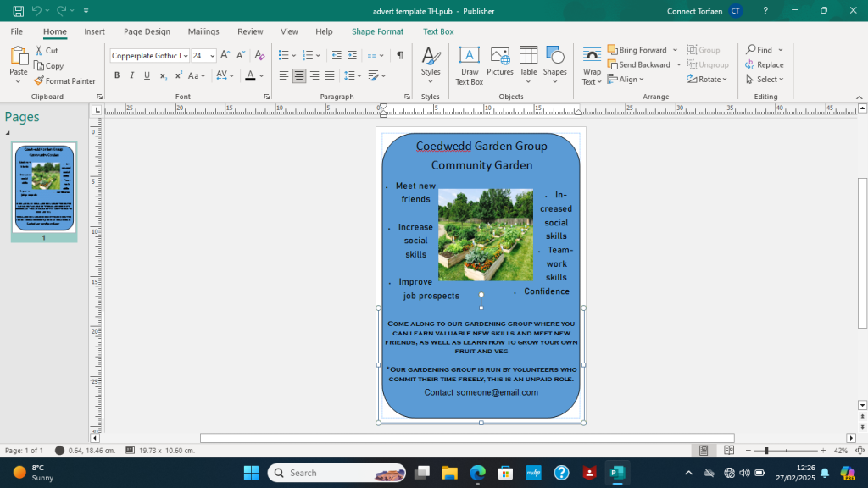The height and width of the screenshot is (488, 868).
Task: Toggle center text alignment
Action: pos(299,75)
